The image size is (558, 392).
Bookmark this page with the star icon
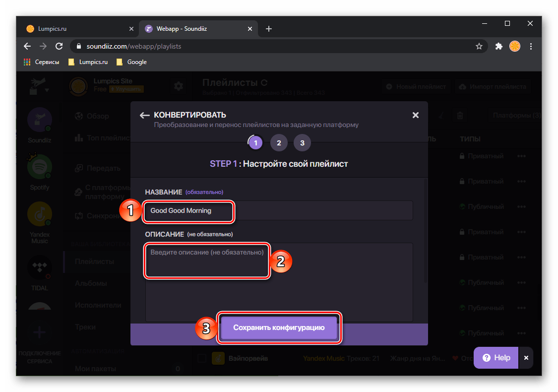479,46
